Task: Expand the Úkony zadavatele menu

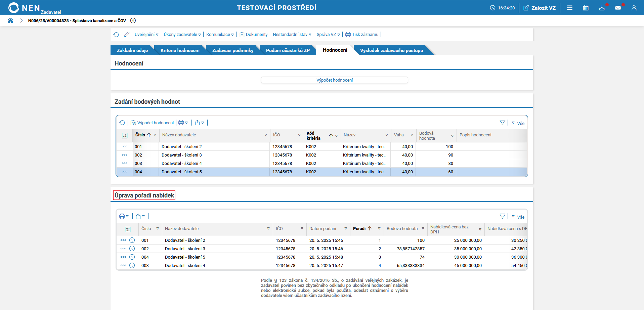Action: coord(182,35)
